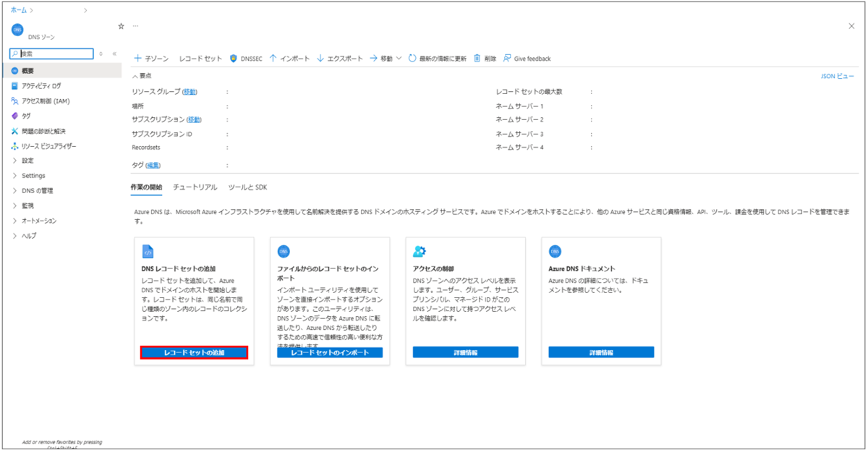Click 詳細情報 under Azure DNS ドキュメント
The height and width of the screenshot is (450, 868).
point(601,352)
